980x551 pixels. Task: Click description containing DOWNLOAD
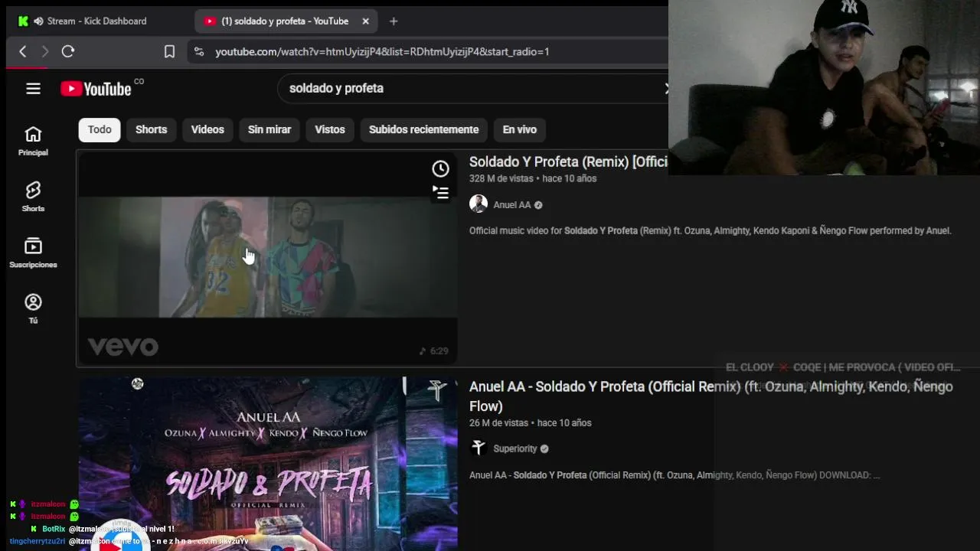pyautogui.click(x=675, y=475)
